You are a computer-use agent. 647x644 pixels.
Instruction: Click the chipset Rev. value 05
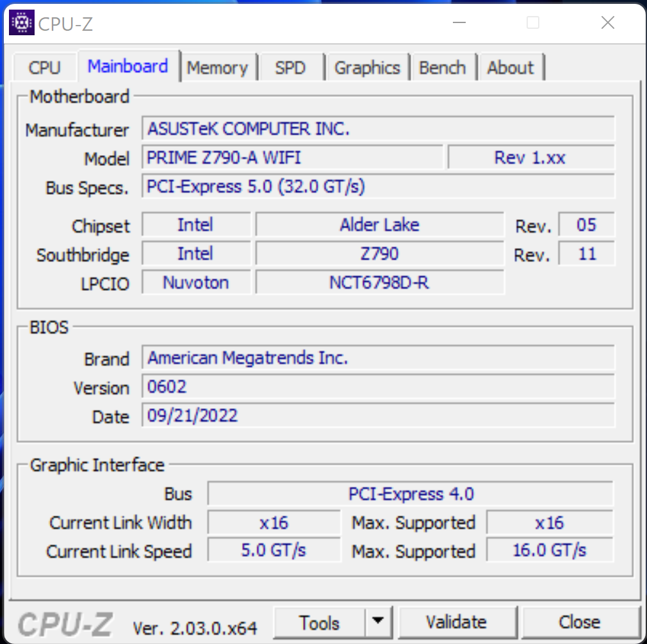586,224
